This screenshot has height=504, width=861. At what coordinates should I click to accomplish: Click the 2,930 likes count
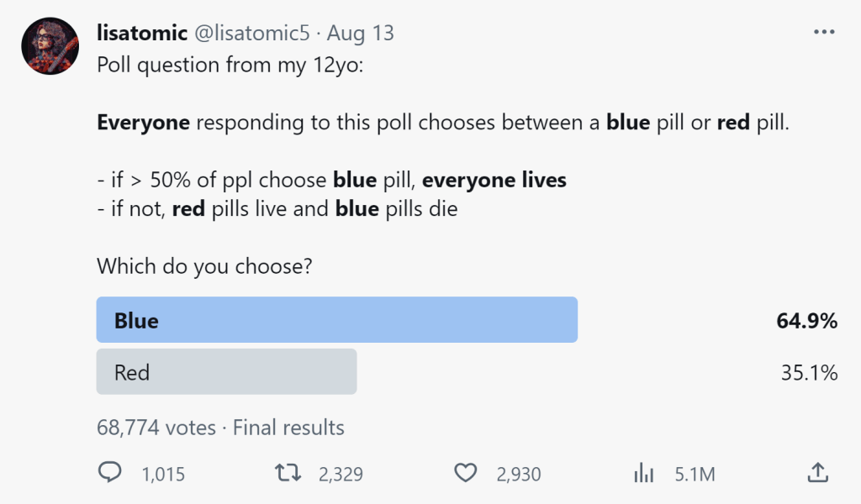tap(518, 474)
